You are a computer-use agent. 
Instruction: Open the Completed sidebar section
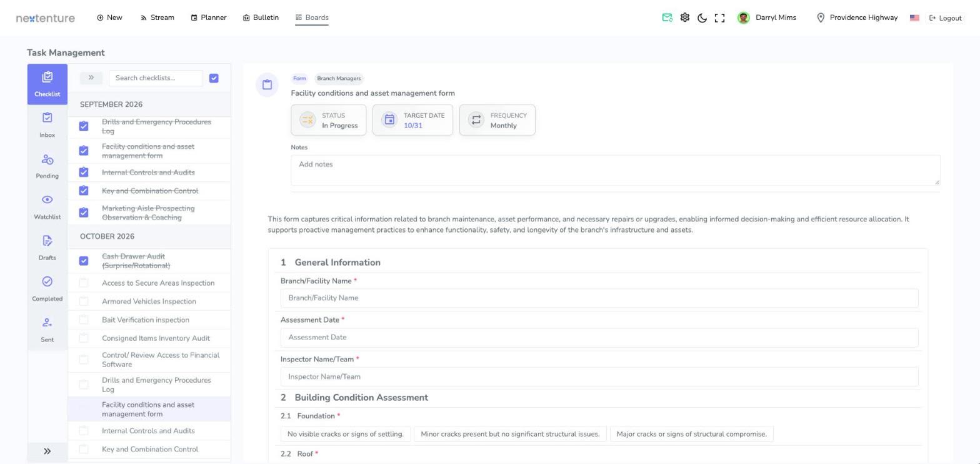pyautogui.click(x=47, y=289)
